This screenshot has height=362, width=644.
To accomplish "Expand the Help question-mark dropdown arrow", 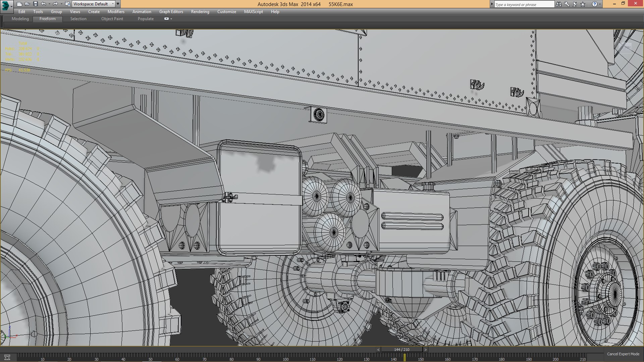I will click(x=600, y=4).
